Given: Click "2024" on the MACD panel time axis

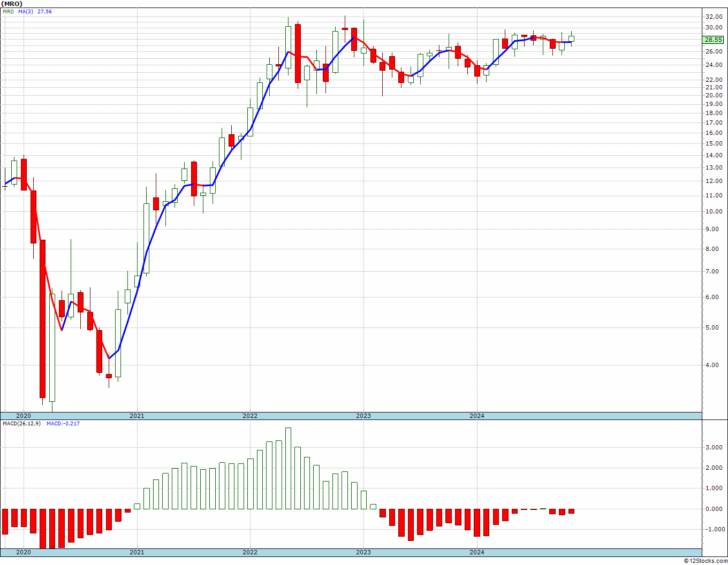Looking at the screenshot, I should tap(477, 552).
